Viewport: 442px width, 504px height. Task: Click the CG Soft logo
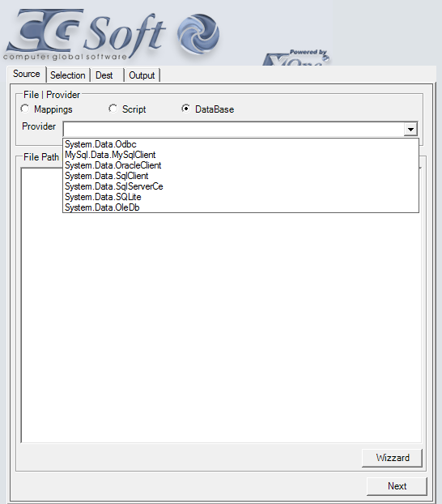coord(84,34)
